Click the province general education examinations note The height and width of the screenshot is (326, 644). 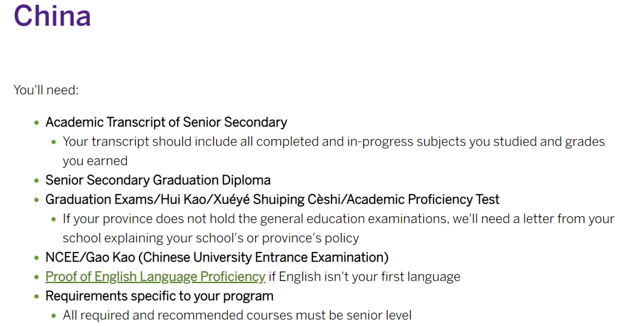[x=339, y=228]
